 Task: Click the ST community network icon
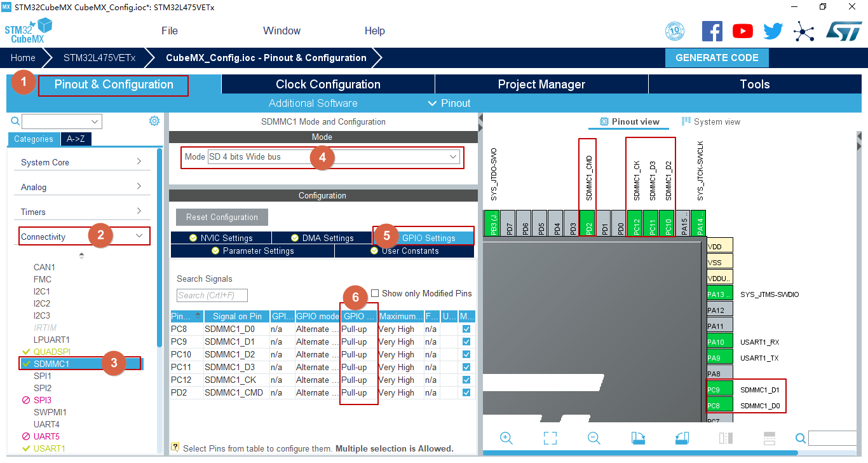(804, 31)
